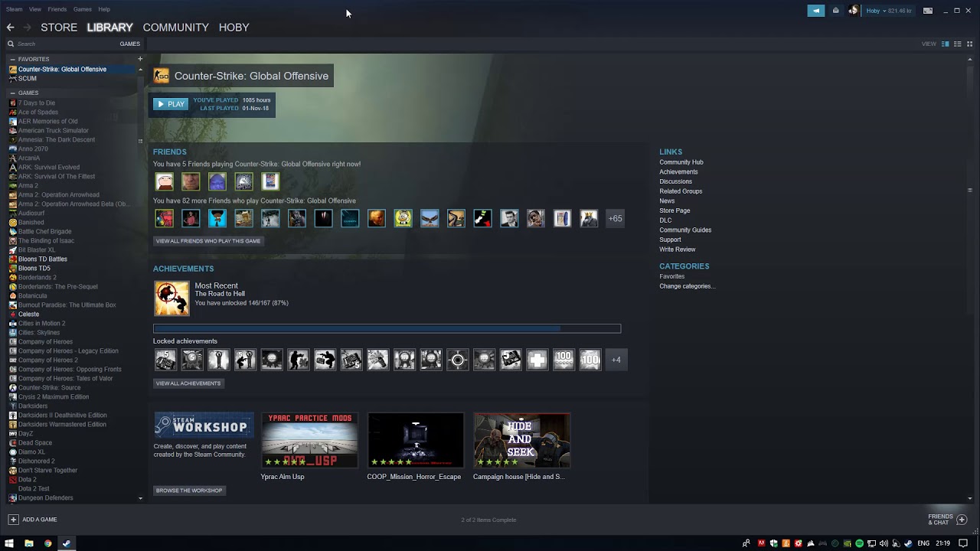Image resolution: width=980 pixels, height=551 pixels.
Task: Select Counter-Strike: Source in the list
Action: (x=50, y=388)
